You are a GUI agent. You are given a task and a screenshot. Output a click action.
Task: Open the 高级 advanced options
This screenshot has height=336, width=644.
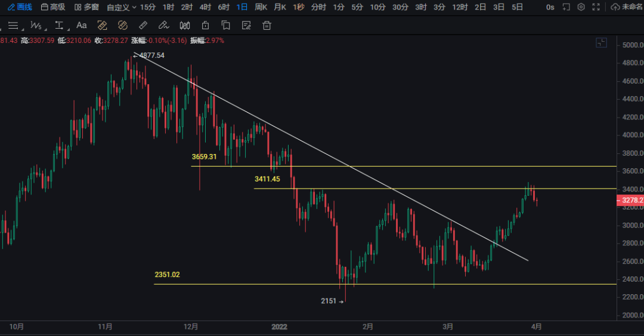[53, 7]
